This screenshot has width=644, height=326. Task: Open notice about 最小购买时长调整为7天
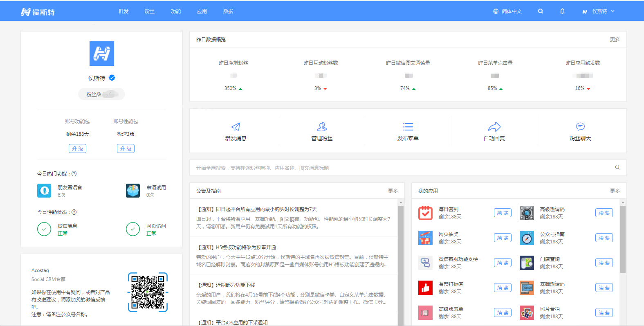[258, 209]
